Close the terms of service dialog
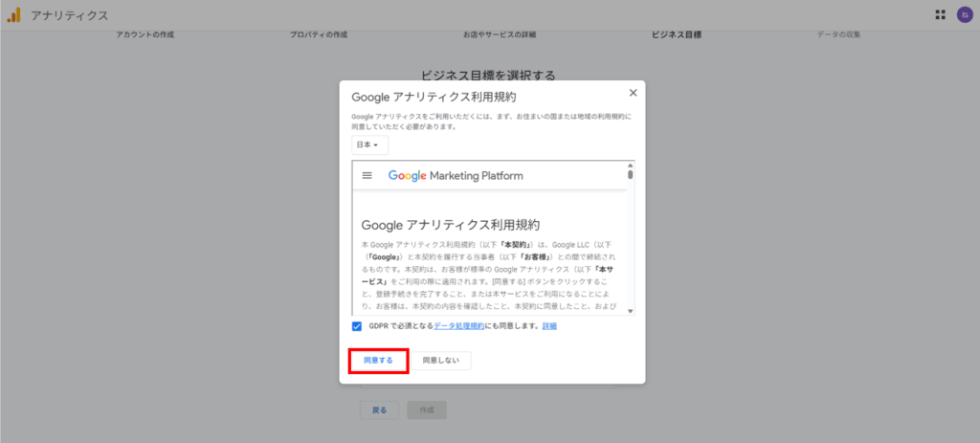The height and width of the screenshot is (443, 980). pos(634,93)
